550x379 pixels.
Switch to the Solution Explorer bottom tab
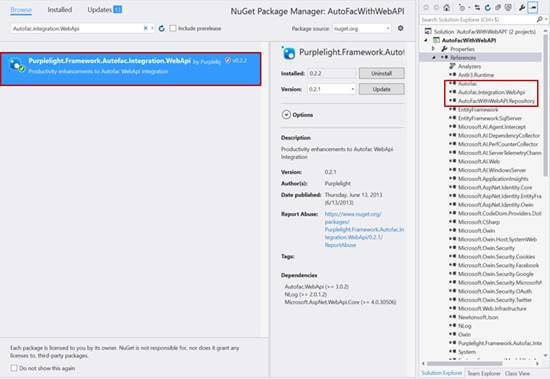[x=442, y=373]
